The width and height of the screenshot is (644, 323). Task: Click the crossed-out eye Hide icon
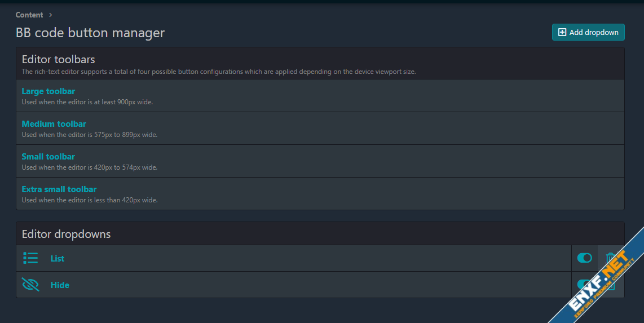click(30, 285)
